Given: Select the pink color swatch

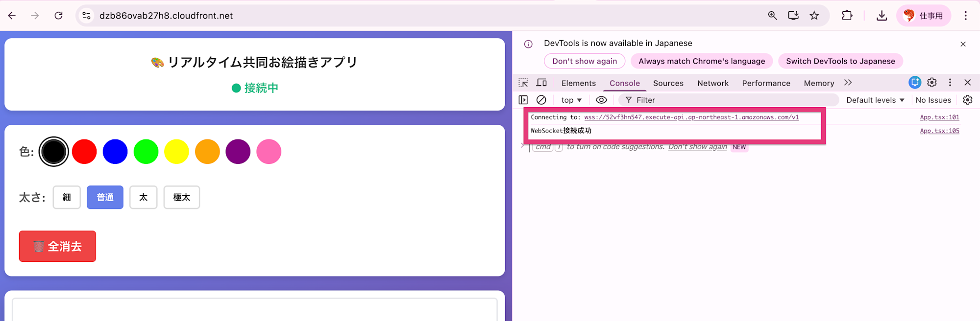Looking at the screenshot, I should (x=269, y=152).
